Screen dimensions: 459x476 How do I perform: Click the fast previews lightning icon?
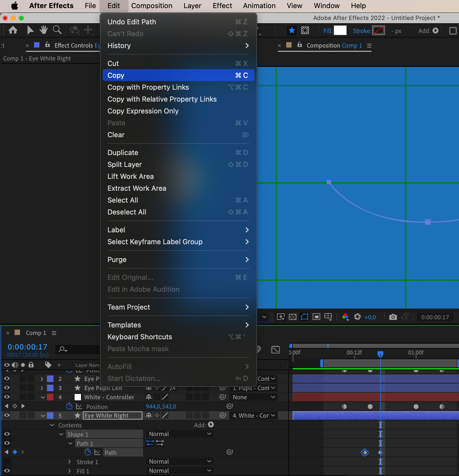(281, 317)
